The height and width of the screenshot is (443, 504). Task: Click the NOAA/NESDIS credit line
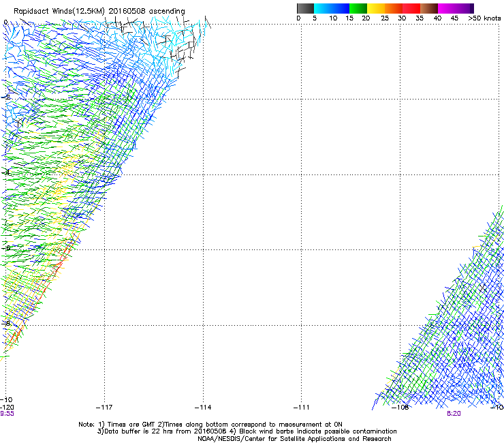pyautogui.click(x=294, y=439)
